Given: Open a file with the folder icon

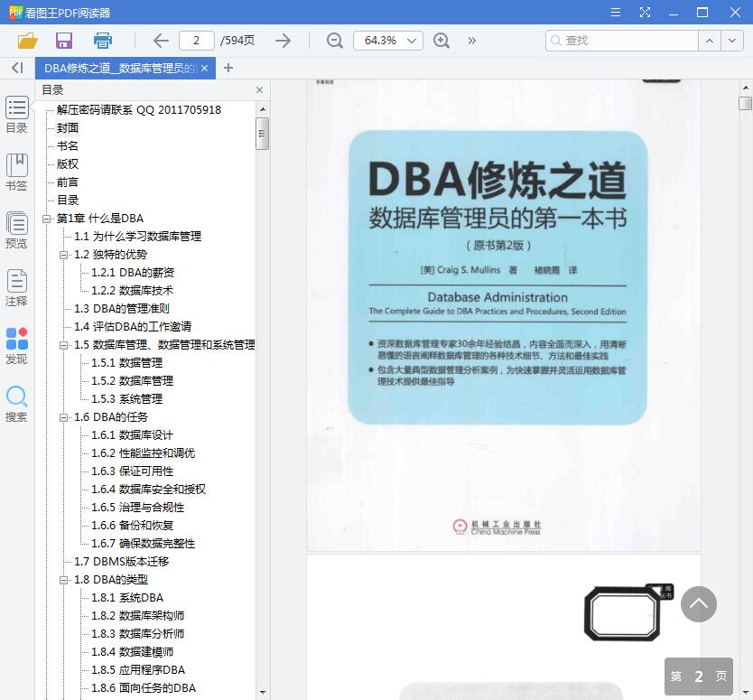Looking at the screenshot, I should pyautogui.click(x=27, y=41).
